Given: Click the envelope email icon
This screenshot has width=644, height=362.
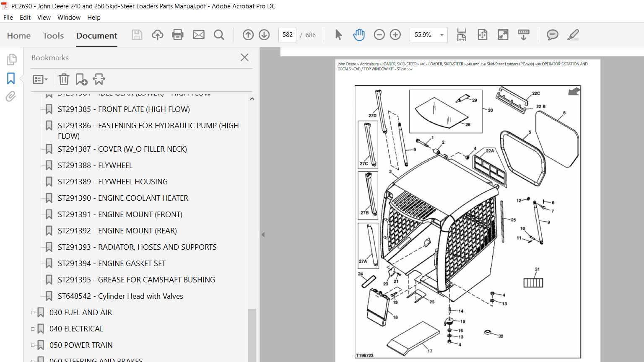Looking at the screenshot, I should point(199,35).
